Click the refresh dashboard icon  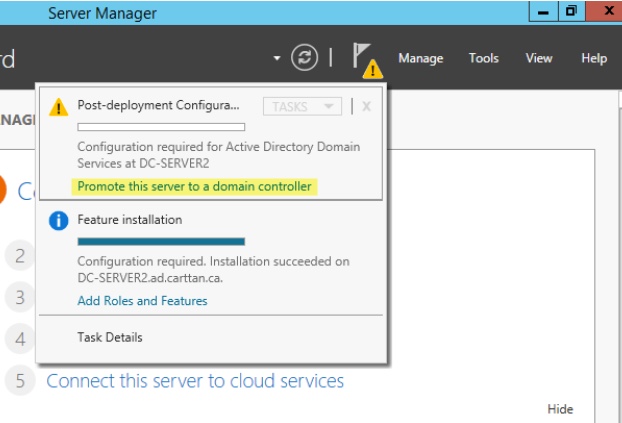coord(304,58)
